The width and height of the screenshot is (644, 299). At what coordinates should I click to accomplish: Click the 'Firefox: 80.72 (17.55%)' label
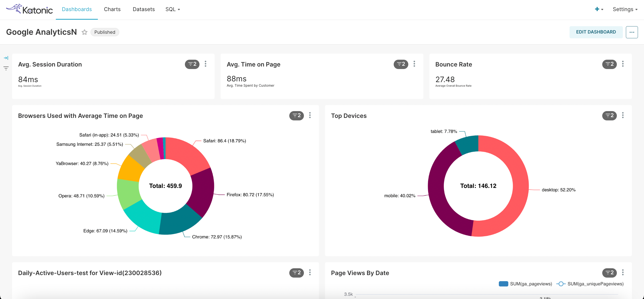click(x=250, y=195)
